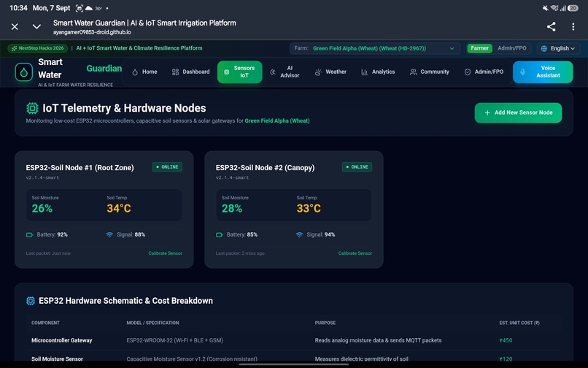The height and width of the screenshot is (368, 588).
Task: Click the Green Field Alpha (Wheat) link text
Action: click(277, 121)
